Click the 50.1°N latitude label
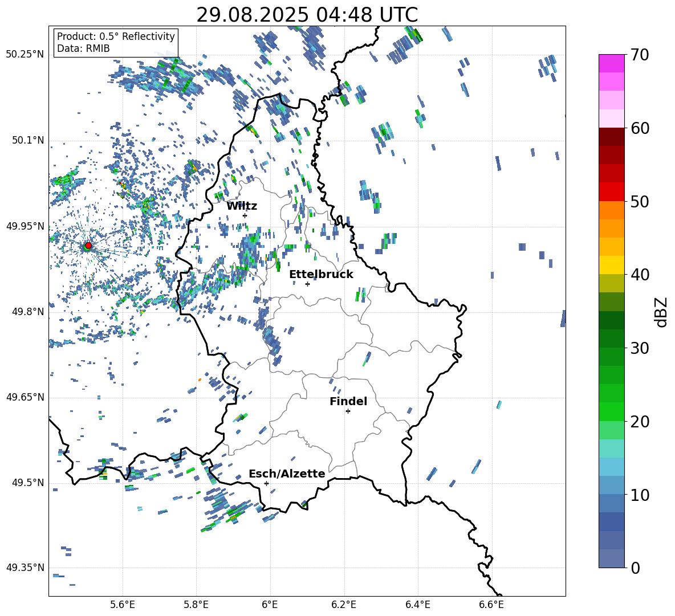Screen dimensions: 675x616 point(28,141)
